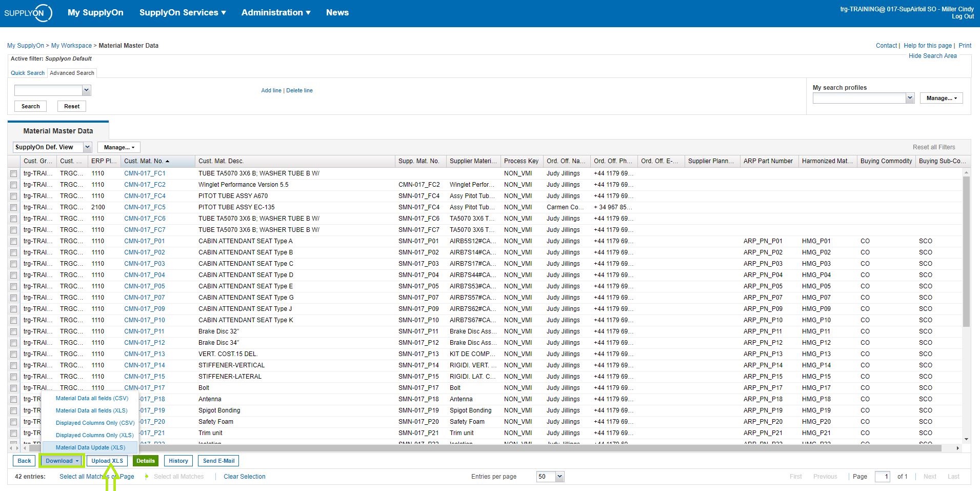Open the Manage button next to search profiles
The image size is (980, 491).
point(941,98)
